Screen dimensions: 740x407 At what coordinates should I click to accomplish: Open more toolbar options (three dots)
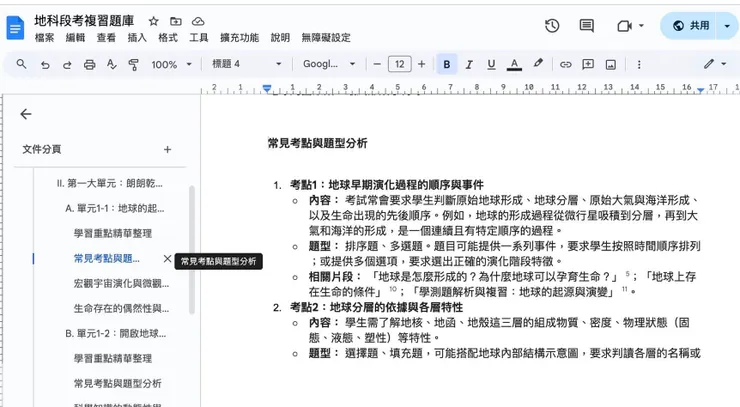pos(639,64)
